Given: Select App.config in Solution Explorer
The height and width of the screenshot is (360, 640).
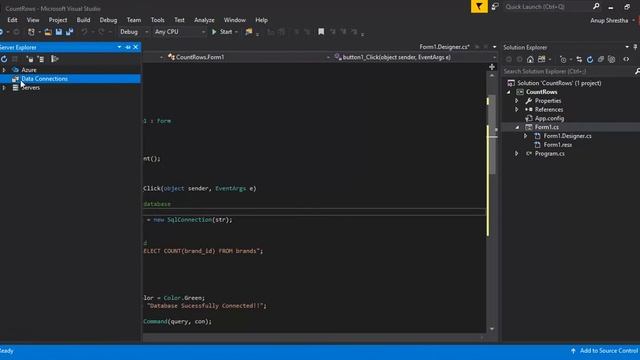Looking at the screenshot, I should pyautogui.click(x=549, y=118).
